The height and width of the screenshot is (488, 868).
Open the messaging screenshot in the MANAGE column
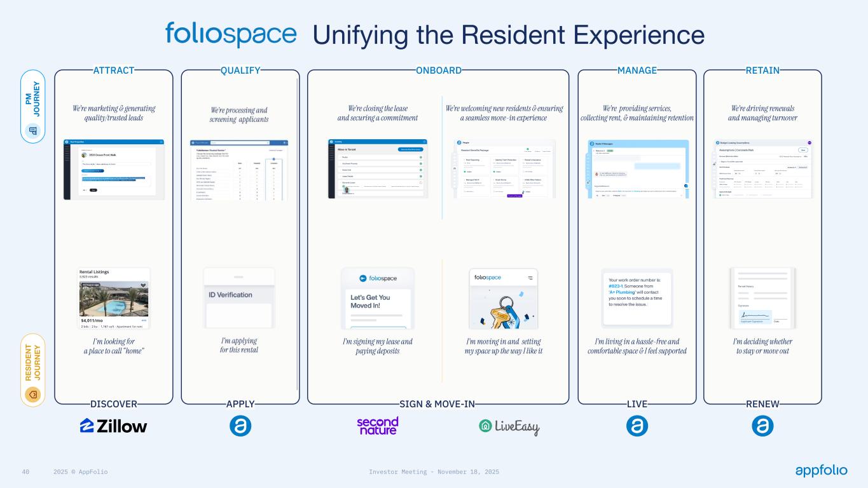638,169
